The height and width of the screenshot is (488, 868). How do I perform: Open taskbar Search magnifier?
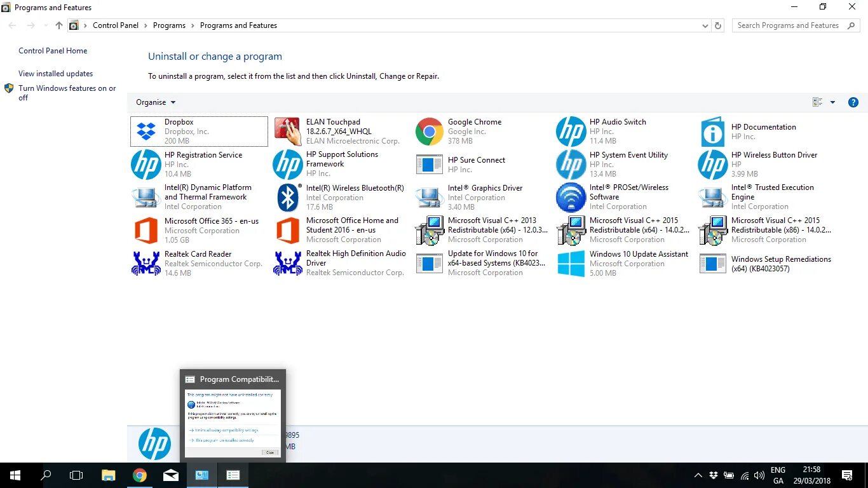tap(46, 475)
